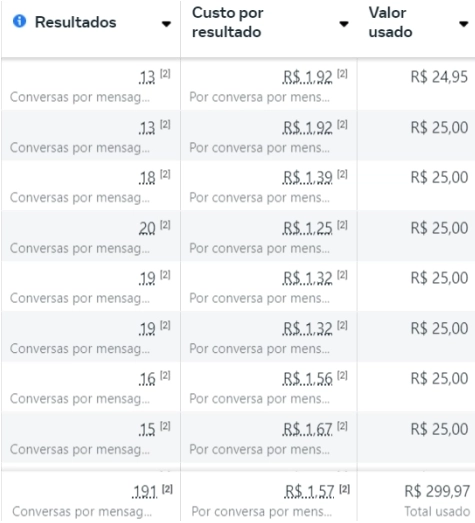Image resolution: width=475 pixels, height=523 pixels.
Task: Click the amount R$ 24,95
Action: pos(439,77)
